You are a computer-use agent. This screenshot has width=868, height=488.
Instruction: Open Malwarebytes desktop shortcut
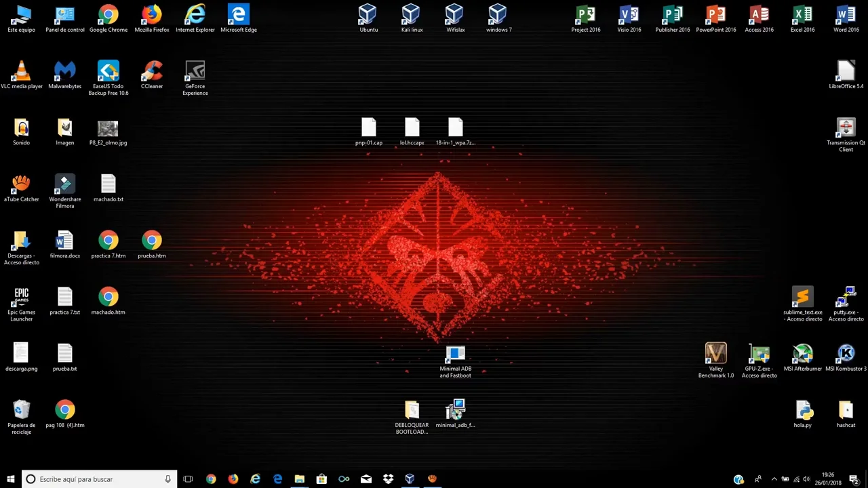pyautogui.click(x=65, y=73)
